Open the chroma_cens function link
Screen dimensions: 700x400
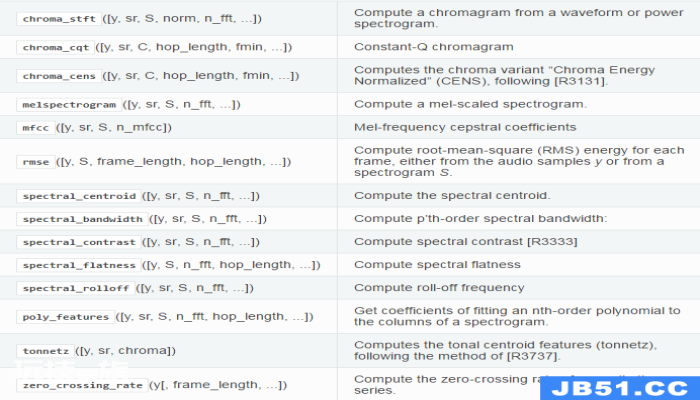(x=59, y=76)
